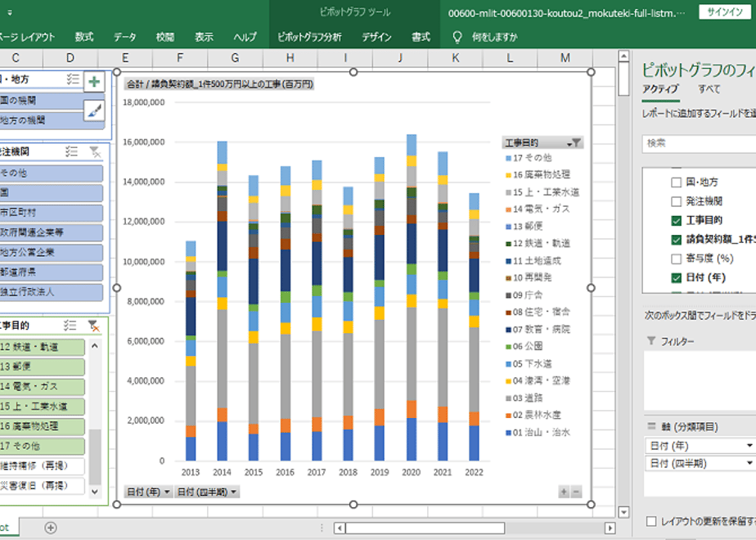
Task: Open the 書式 ribbon tab
Action: coord(421,37)
